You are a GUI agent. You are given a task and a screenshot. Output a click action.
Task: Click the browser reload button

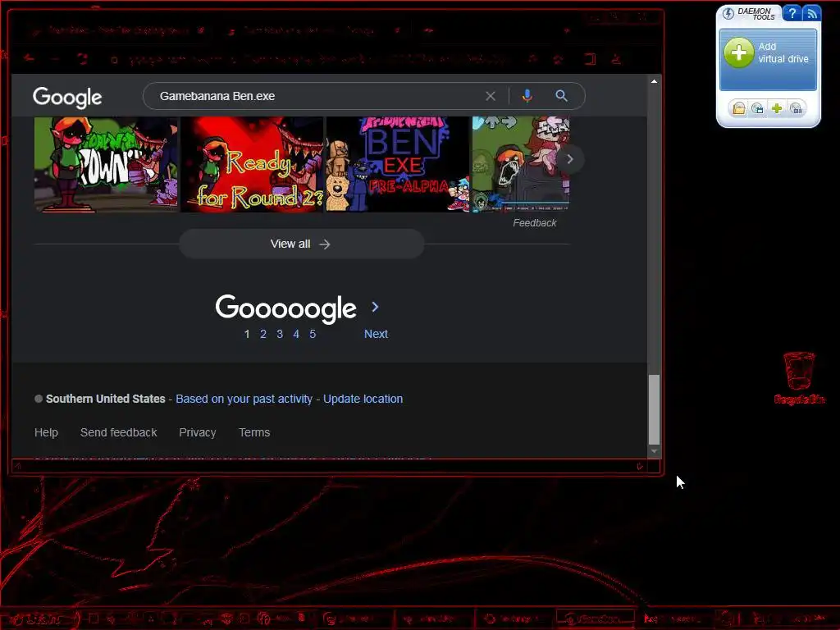pyautogui.click(x=82, y=58)
